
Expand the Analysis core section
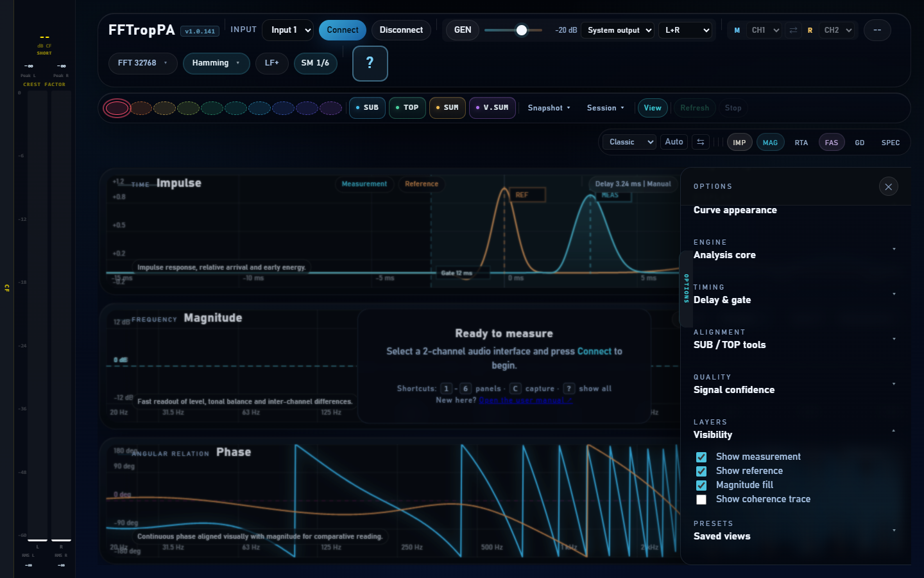pyautogui.click(x=794, y=249)
